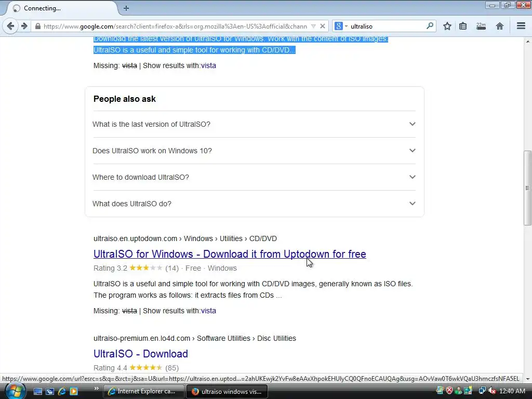Go to the home page
This screenshot has height=399, width=532.
click(x=499, y=26)
